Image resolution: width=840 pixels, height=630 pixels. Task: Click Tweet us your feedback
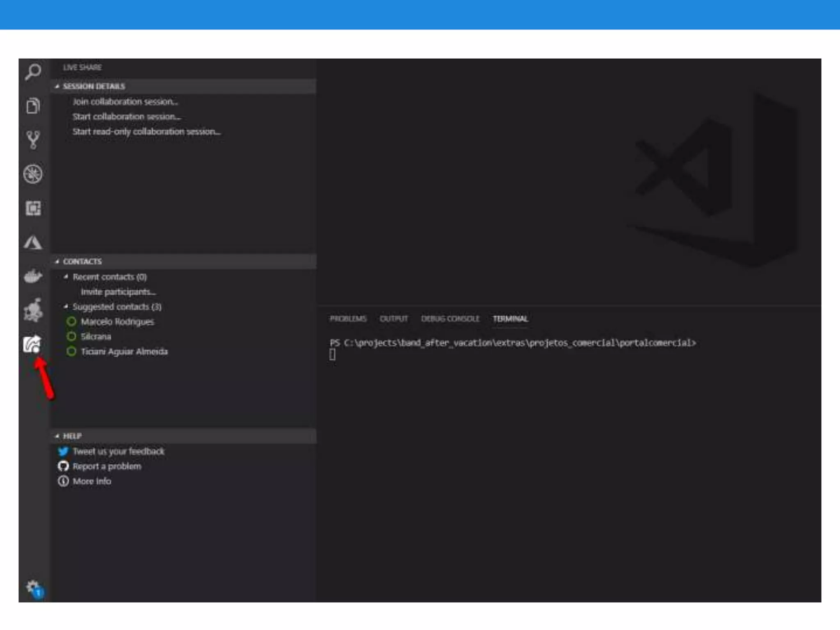point(118,451)
